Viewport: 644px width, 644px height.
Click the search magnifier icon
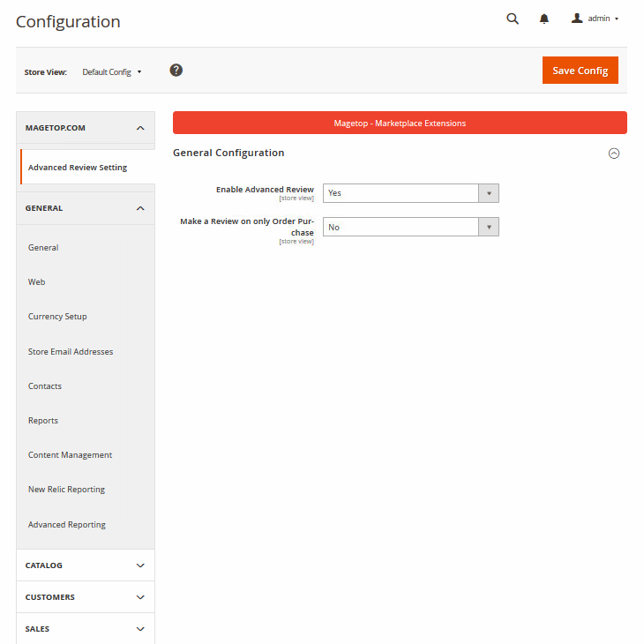513,19
